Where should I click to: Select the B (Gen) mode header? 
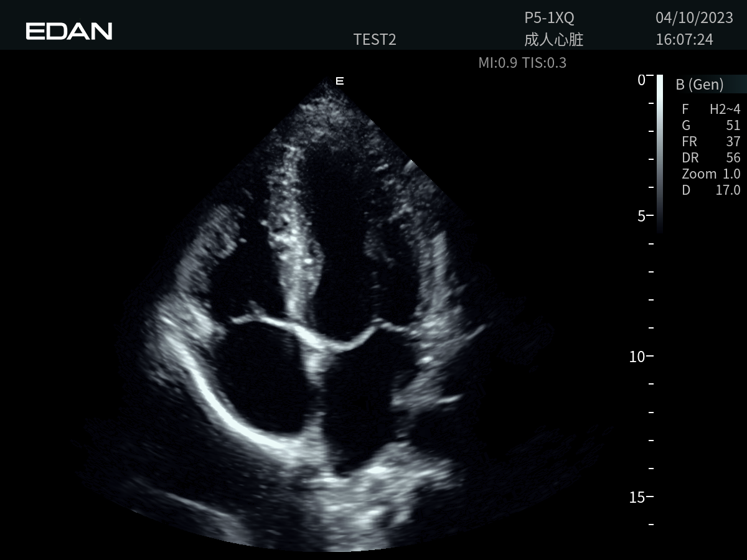pos(700,85)
